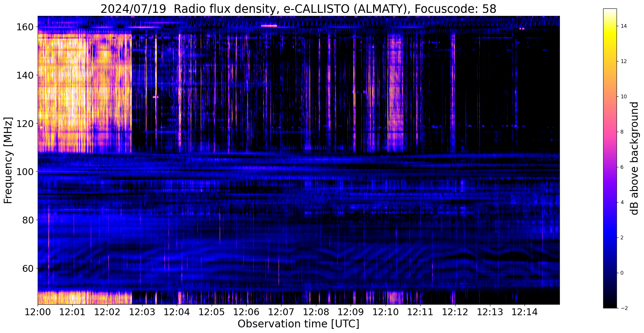This screenshot has width=644, height=333.
Task: Click the 12:02 time tick label
Action: click(x=108, y=312)
